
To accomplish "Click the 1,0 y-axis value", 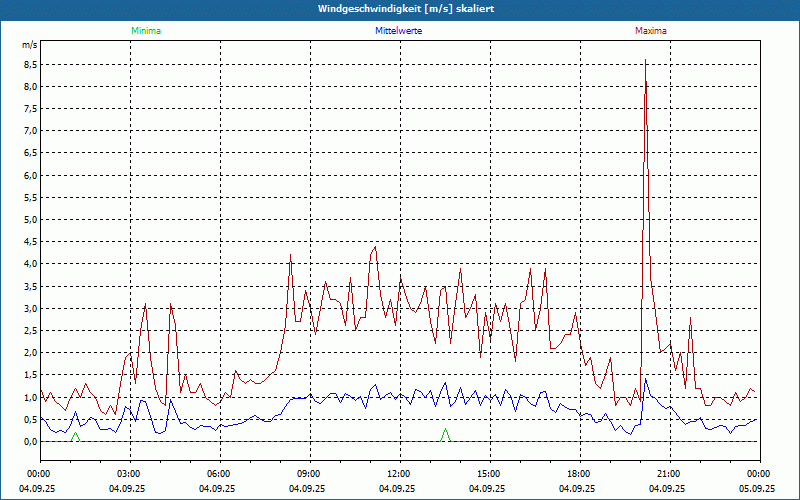I will click(30, 397).
